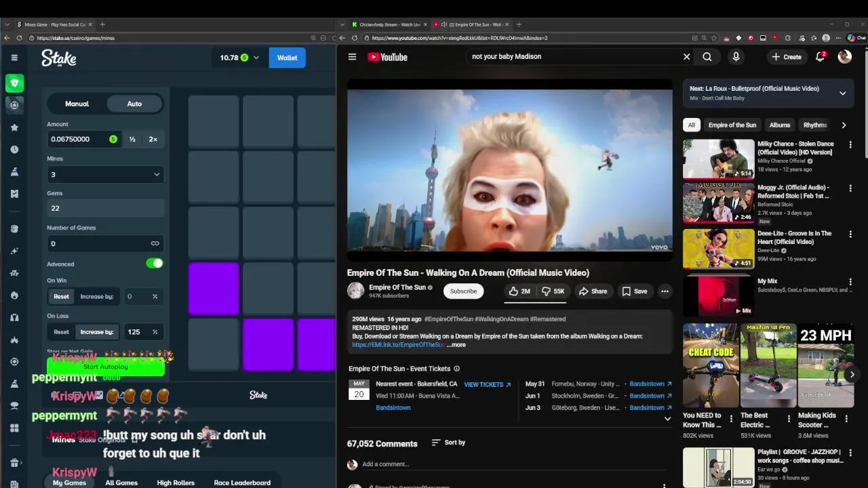
Task: Click YouTube search magnifier button
Action: tap(707, 57)
